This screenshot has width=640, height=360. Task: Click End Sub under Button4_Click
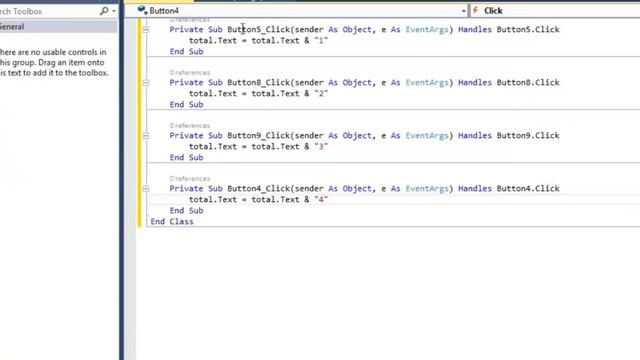(187, 211)
